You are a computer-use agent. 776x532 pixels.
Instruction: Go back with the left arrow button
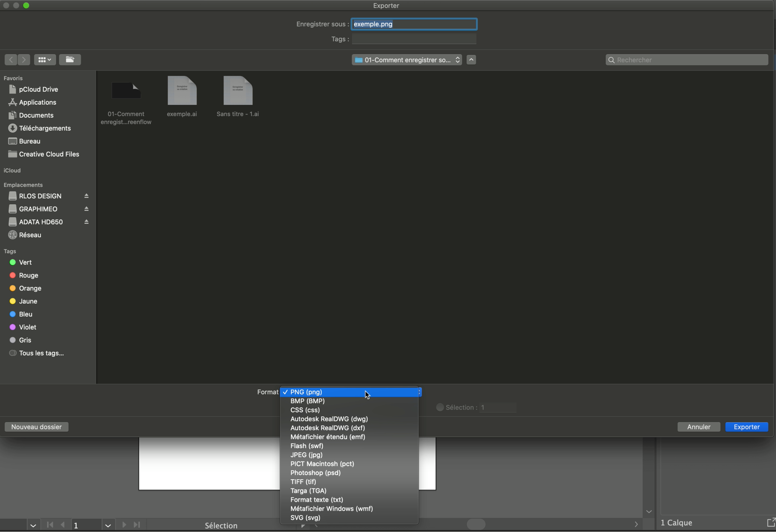click(x=11, y=60)
